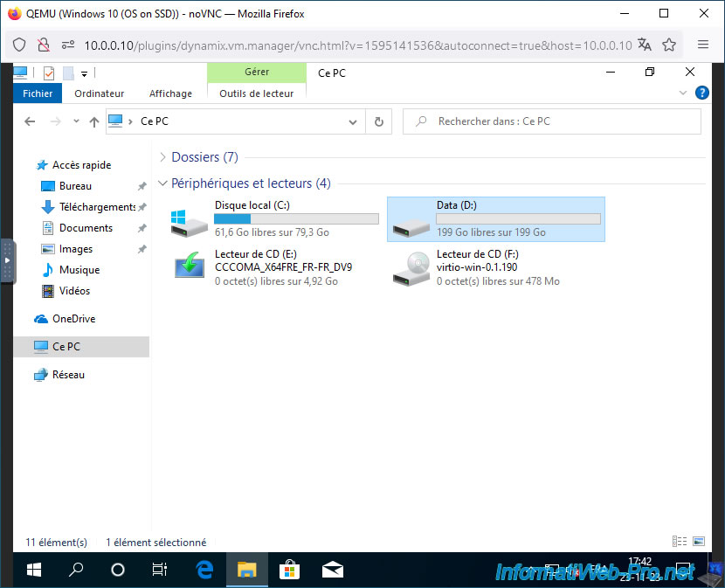
Task: Open the Outils de lecteur tab
Action: tap(257, 93)
